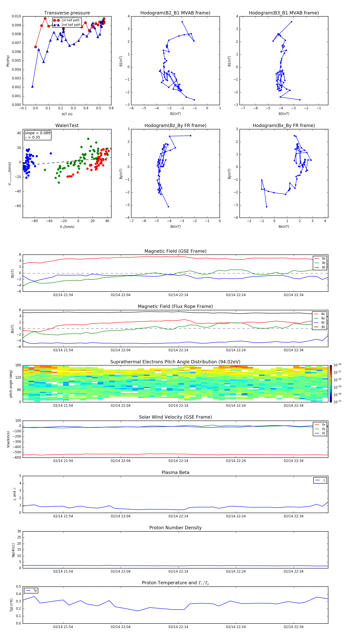Click the "Solar Wind Velocity (GSE Frame)" title
Viewport: 351px width, 644px height.
[x=175, y=417]
